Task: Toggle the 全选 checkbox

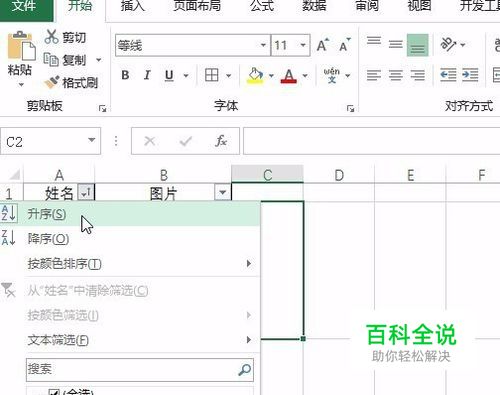Action: (x=54, y=392)
